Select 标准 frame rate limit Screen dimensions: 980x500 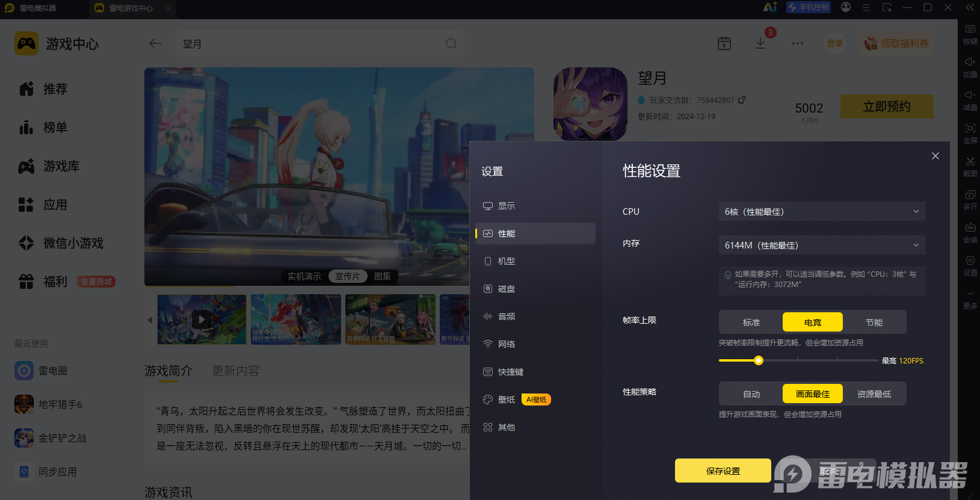(x=751, y=323)
